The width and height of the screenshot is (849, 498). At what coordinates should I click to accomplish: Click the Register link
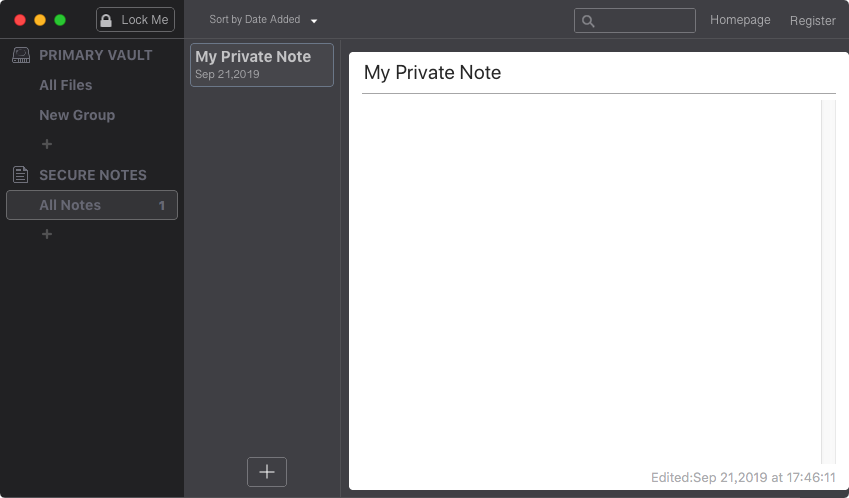coord(813,21)
